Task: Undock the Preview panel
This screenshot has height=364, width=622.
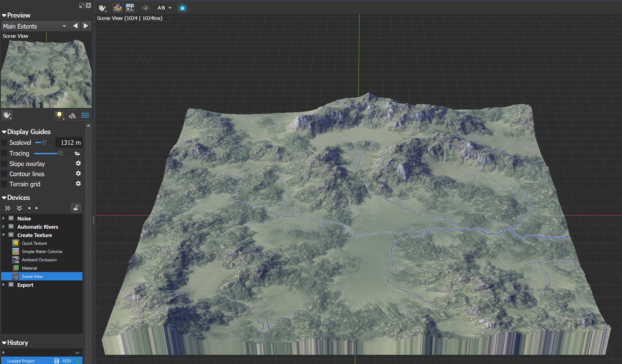Action: pos(82,5)
